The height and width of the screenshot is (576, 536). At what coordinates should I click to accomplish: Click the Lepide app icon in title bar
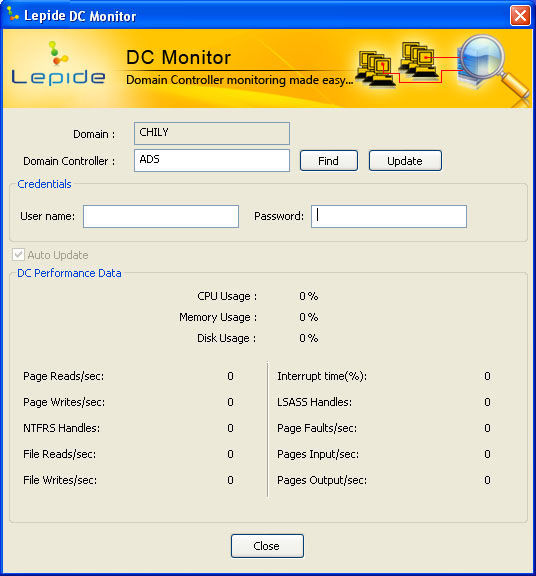click(12, 15)
